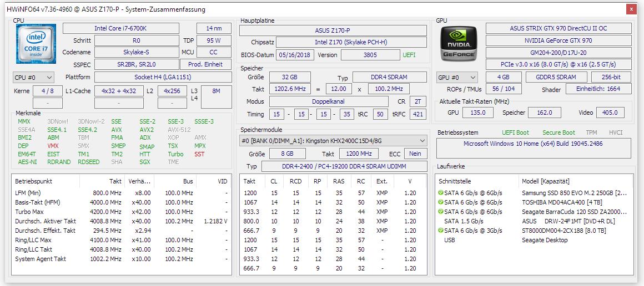644x286 pixels.
Task: Click the 1.2182 V VID value
Action: point(215,221)
